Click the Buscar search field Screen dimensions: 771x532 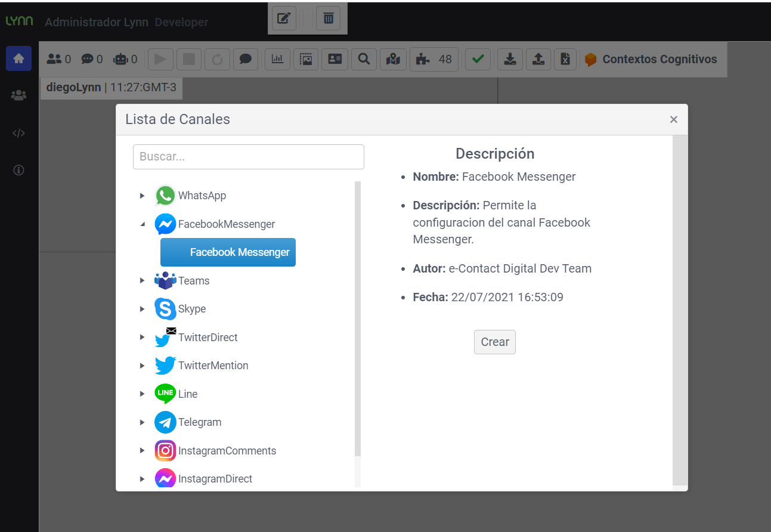point(248,157)
